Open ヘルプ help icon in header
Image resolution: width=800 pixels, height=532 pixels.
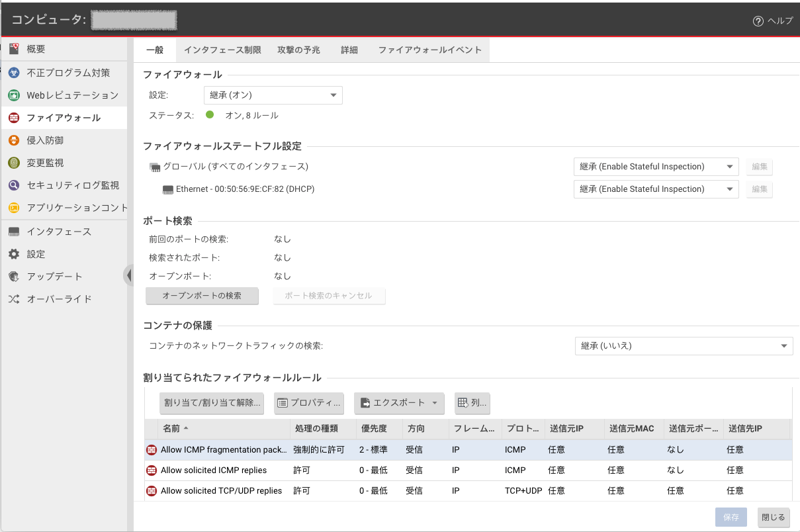[x=758, y=21]
